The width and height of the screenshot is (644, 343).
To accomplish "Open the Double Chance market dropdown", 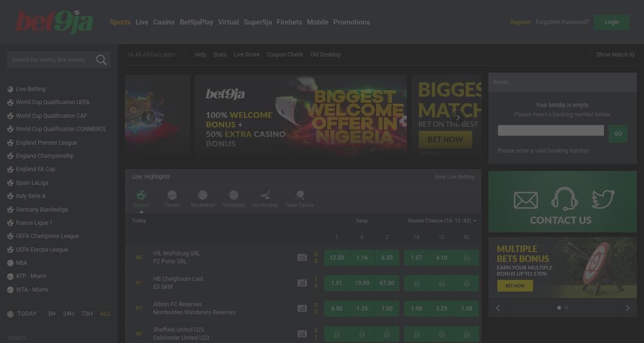I will pos(442,220).
